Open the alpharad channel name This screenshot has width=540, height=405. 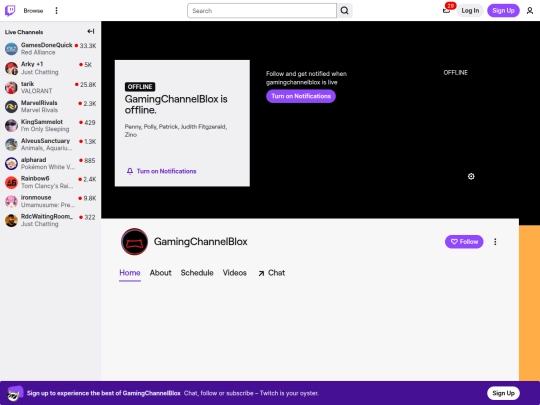coord(33,159)
